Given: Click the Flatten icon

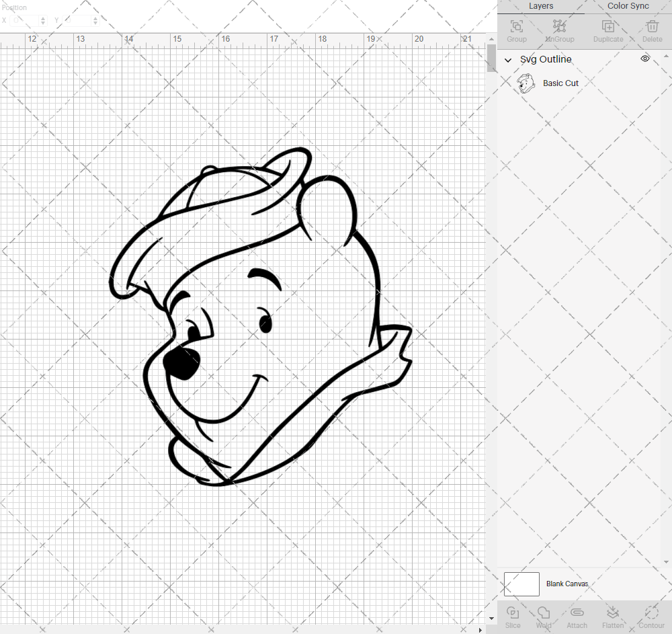Looking at the screenshot, I should [613, 612].
